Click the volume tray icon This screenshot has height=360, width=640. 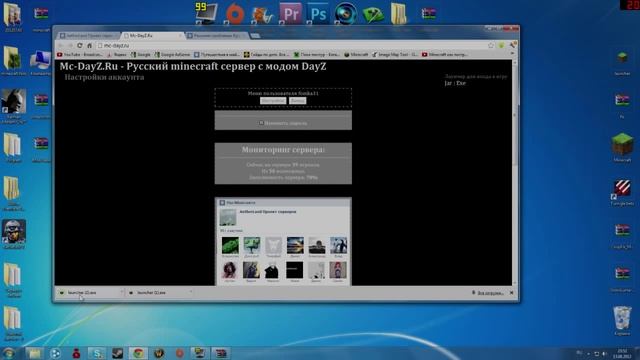[x=604, y=353]
